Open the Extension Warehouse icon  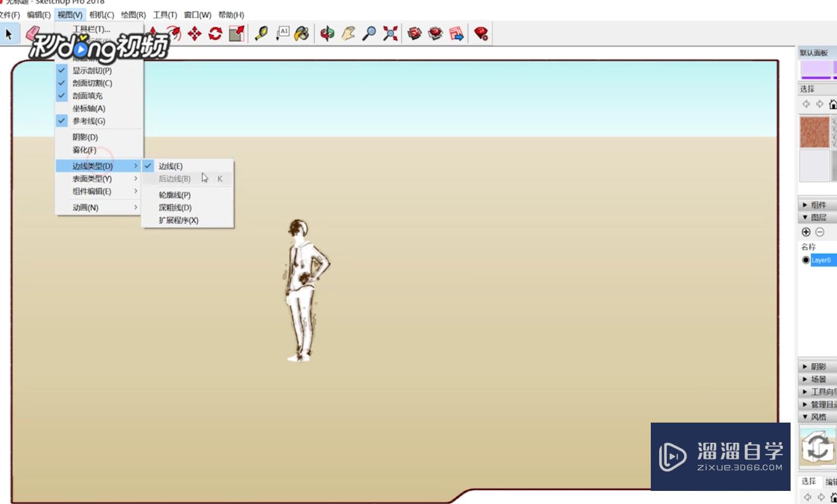click(x=435, y=33)
